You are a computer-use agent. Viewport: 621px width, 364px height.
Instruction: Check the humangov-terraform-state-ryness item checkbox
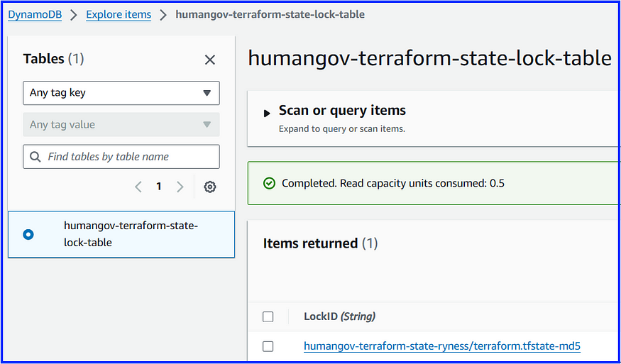click(268, 346)
